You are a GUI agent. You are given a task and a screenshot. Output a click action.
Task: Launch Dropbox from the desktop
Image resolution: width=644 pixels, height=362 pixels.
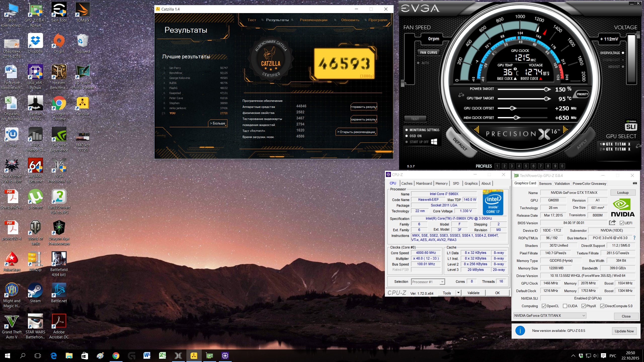pyautogui.click(x=35, y=43)
